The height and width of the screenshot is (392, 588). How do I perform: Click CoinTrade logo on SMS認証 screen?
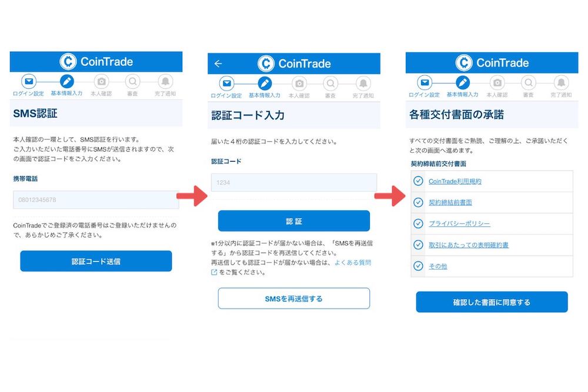pos(96,62)
